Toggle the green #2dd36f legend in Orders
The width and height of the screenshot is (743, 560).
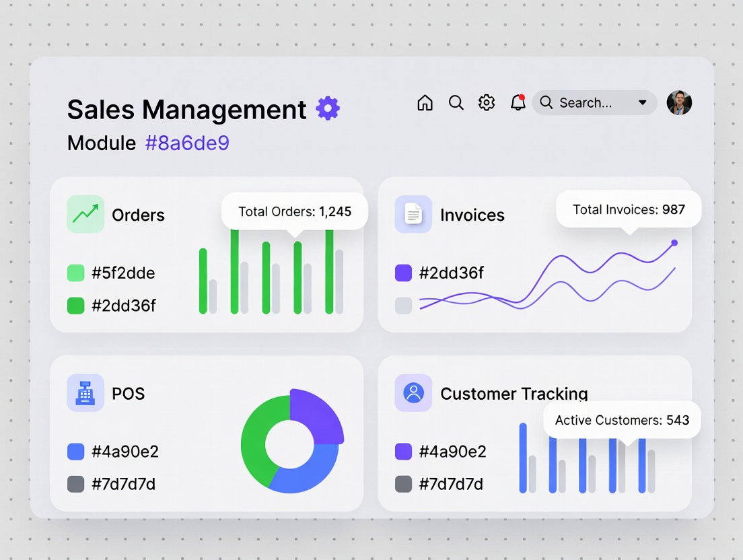point(76,306)
